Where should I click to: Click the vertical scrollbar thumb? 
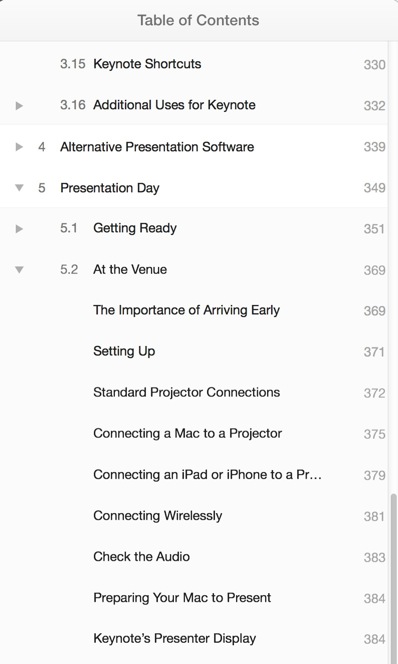click(x=394, y=578)
